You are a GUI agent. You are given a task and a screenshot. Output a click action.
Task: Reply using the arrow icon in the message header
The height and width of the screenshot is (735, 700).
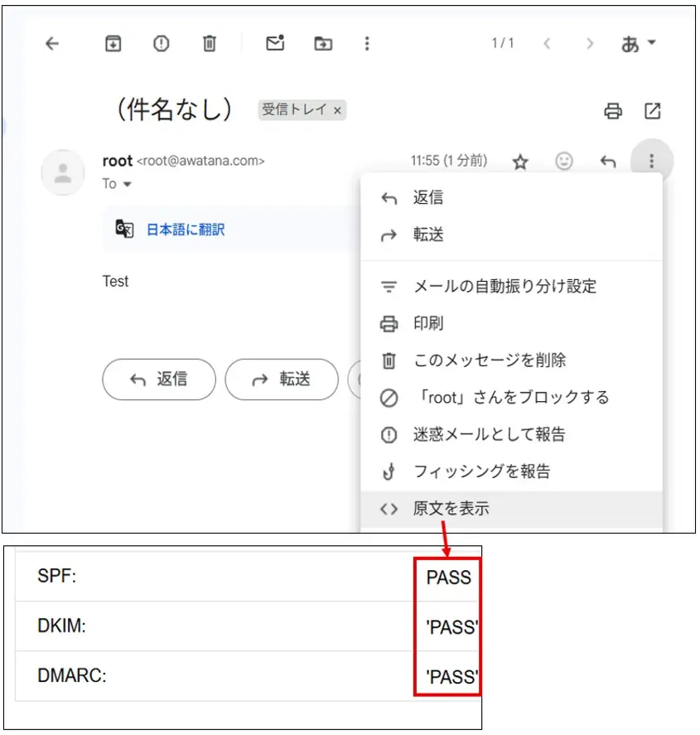608,162
